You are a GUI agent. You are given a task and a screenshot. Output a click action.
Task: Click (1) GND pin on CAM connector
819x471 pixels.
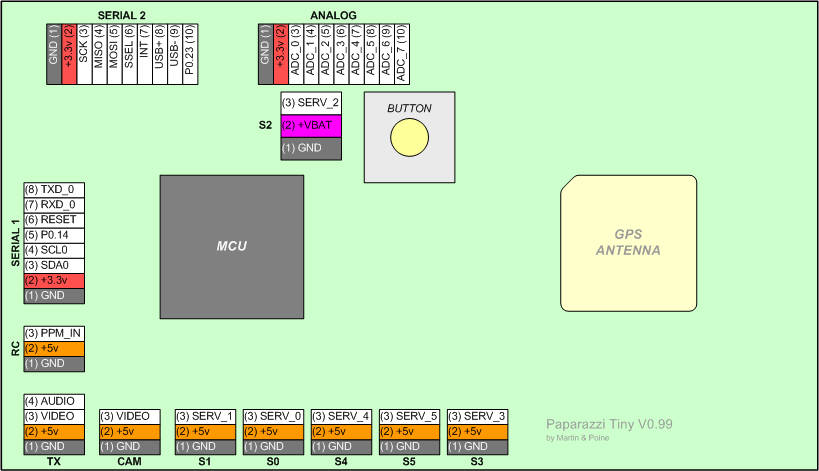pyautogui.click(x=130, y=446)
